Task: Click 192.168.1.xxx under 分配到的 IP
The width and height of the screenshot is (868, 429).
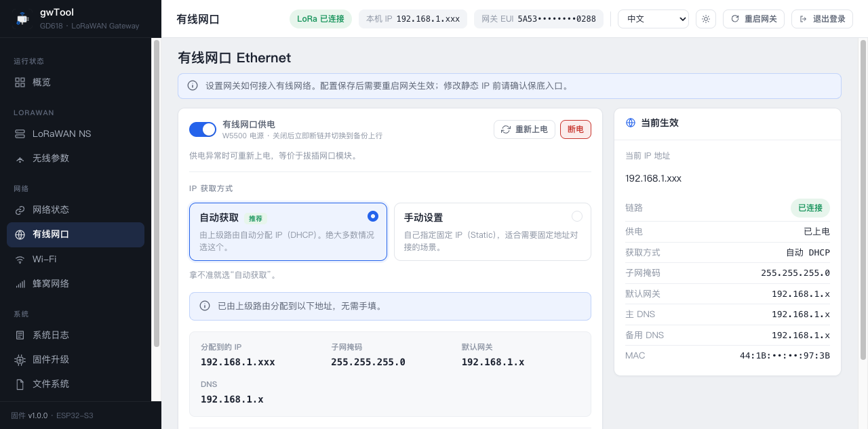Action: 238,362
